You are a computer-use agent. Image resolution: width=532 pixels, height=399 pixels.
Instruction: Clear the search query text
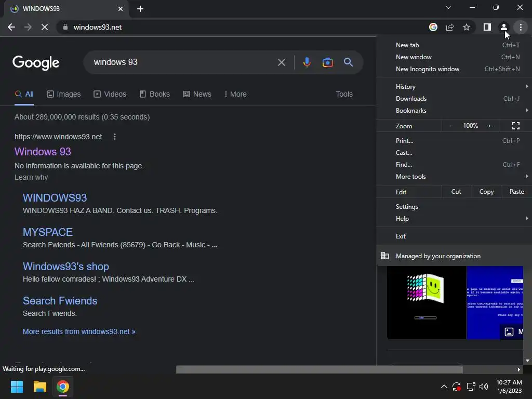[281, 62]
